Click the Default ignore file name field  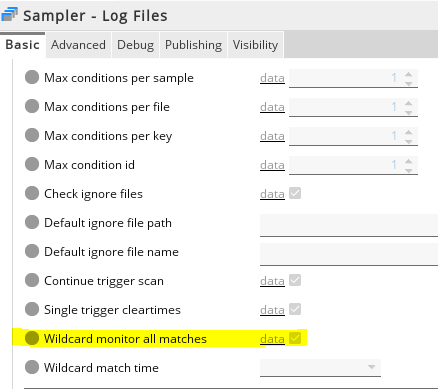(349, 254)
